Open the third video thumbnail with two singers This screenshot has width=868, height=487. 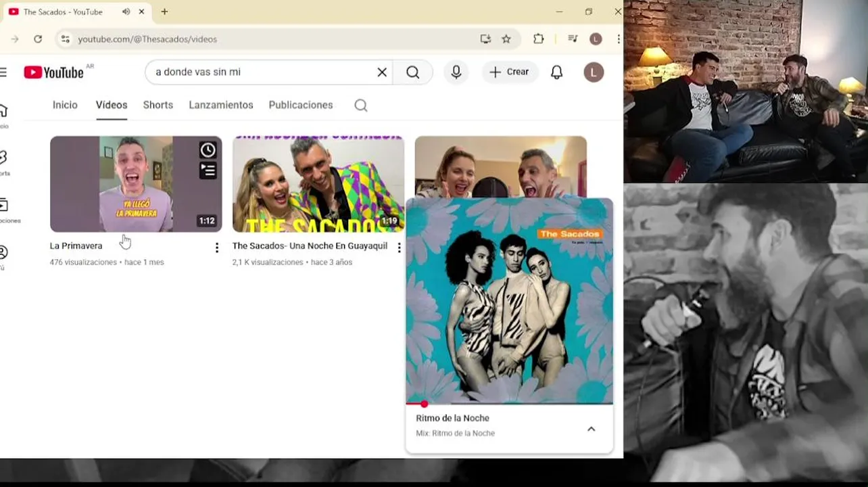click(x=500, y=166)
